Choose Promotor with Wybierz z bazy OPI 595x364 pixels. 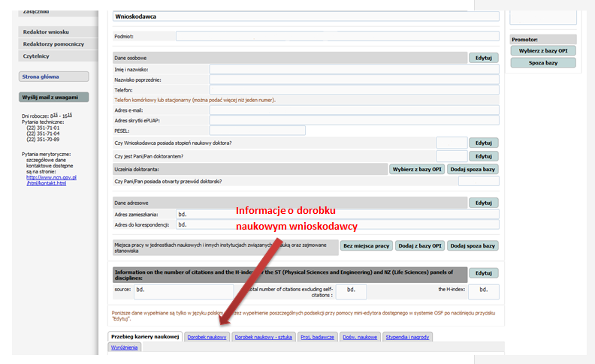(x=543, y=50)
